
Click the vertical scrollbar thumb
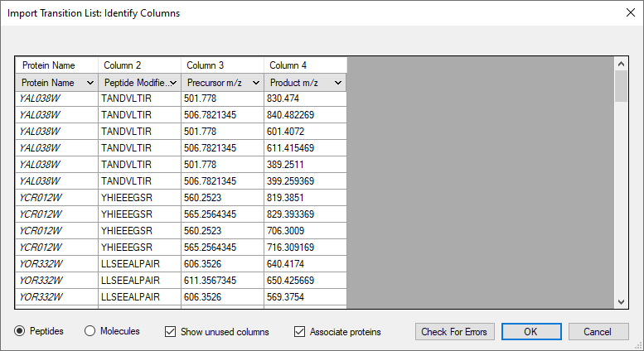[x=621, y=86]
